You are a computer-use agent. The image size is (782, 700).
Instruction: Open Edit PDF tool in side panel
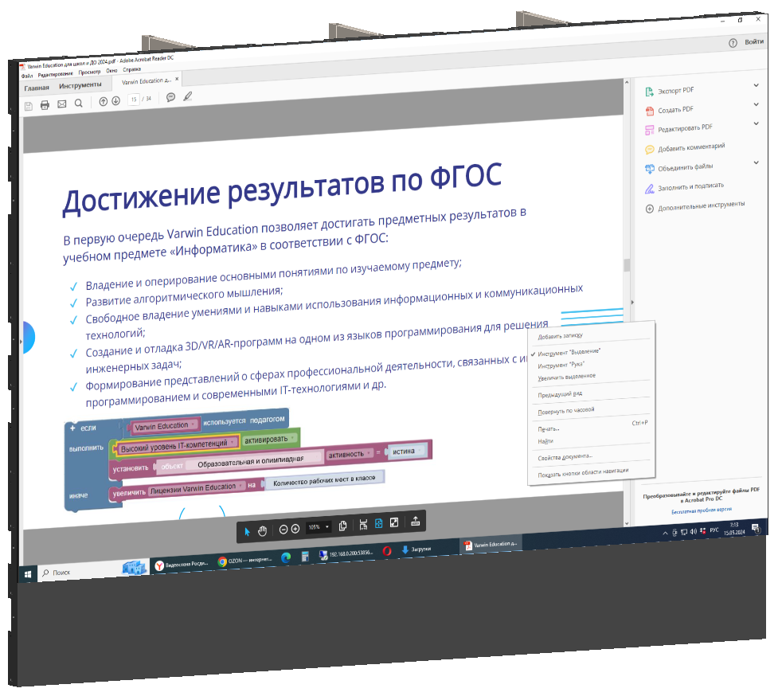click(x=678, y=129)
